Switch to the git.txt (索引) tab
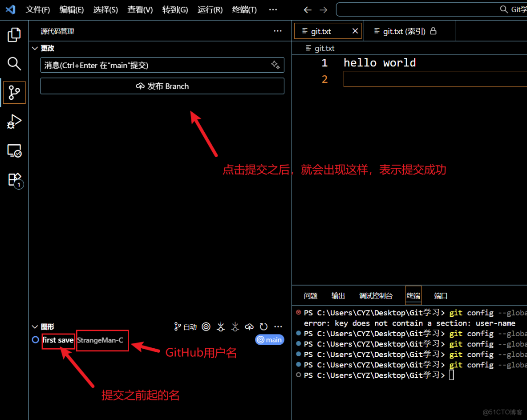 point(405,31)
